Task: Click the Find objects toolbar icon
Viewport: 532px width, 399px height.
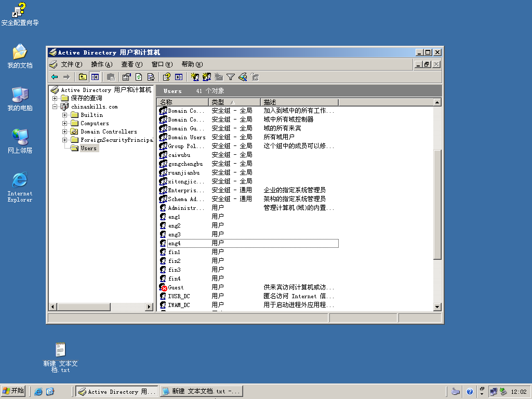Action: coord(243,77)
